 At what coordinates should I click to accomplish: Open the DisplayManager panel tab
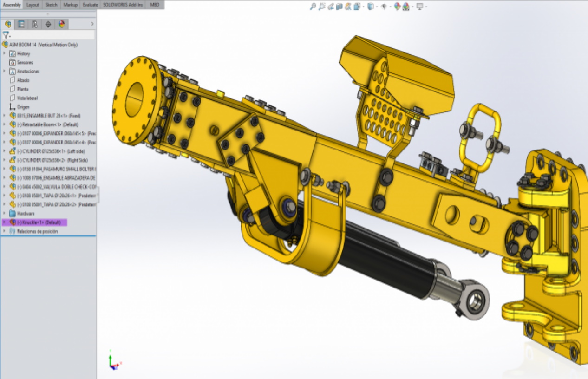click(61, 24)
